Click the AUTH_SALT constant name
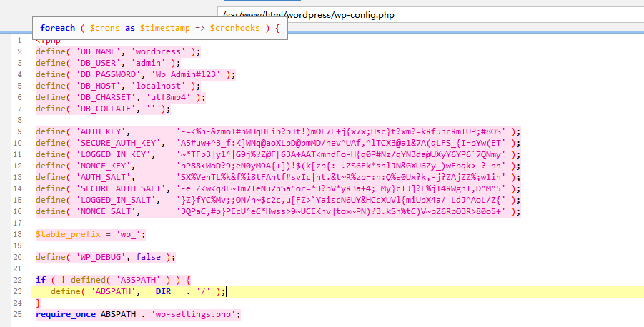The width and height of the screenshot is (644, 327). click(107, 177)
